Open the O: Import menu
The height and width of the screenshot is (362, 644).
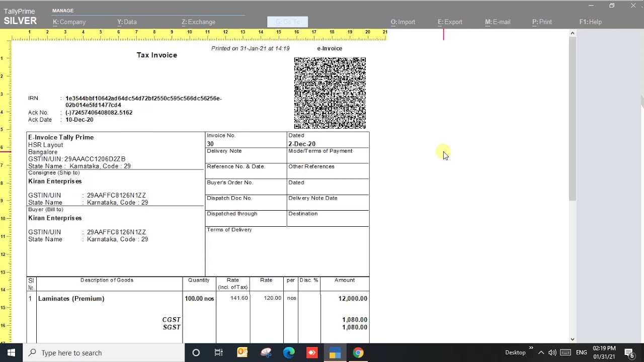(x=403, y=22)
